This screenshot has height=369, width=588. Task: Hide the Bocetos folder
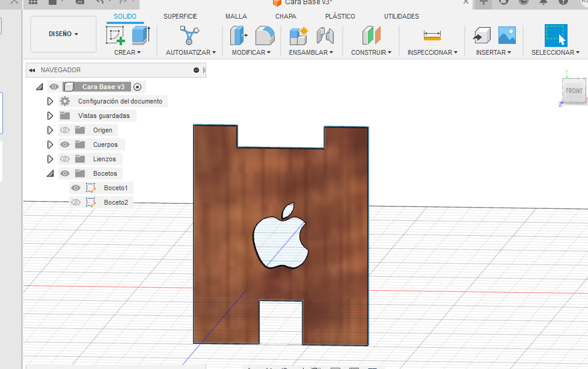click(x=65, y=173)
